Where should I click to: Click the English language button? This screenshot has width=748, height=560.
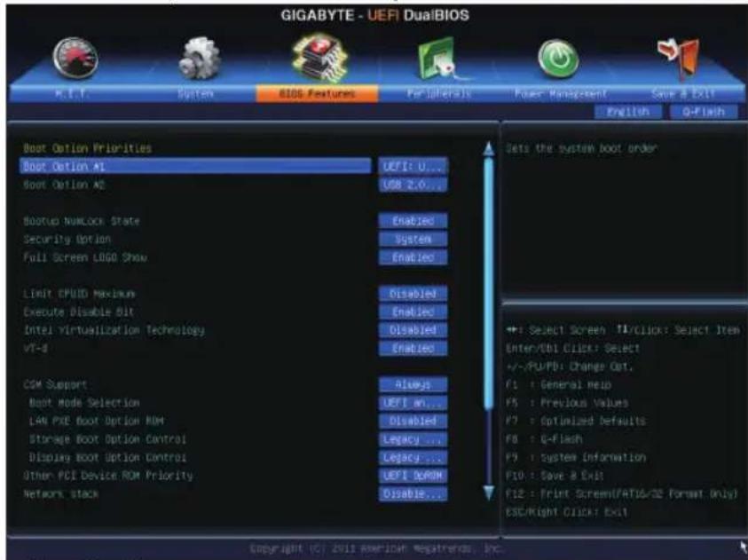point(628,112)
